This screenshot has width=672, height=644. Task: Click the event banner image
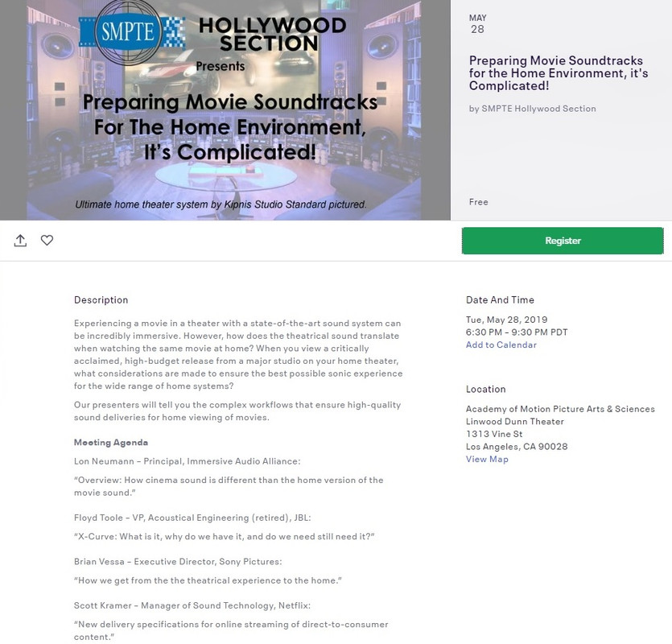click(224, 110)
